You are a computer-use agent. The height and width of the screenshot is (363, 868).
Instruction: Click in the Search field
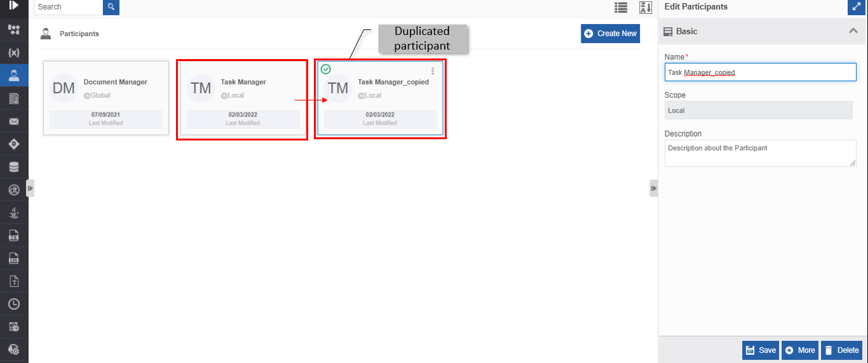coord(69,7)
